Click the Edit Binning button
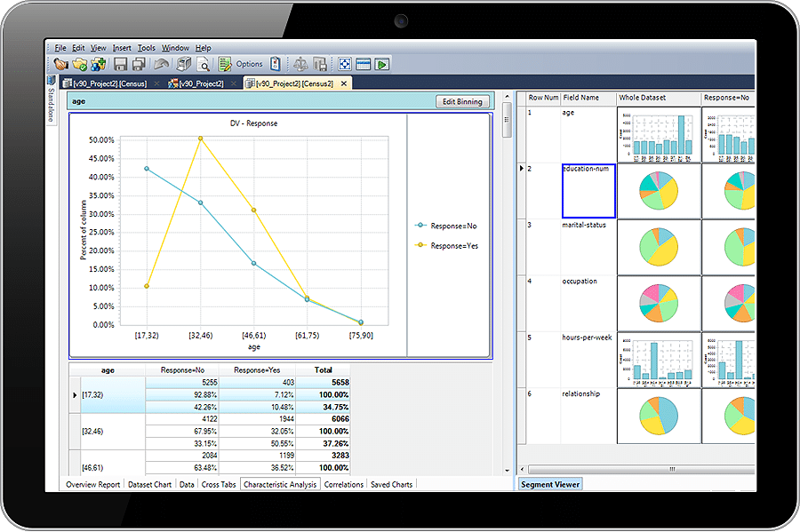The image size is (800, 532). coord(462,100)
